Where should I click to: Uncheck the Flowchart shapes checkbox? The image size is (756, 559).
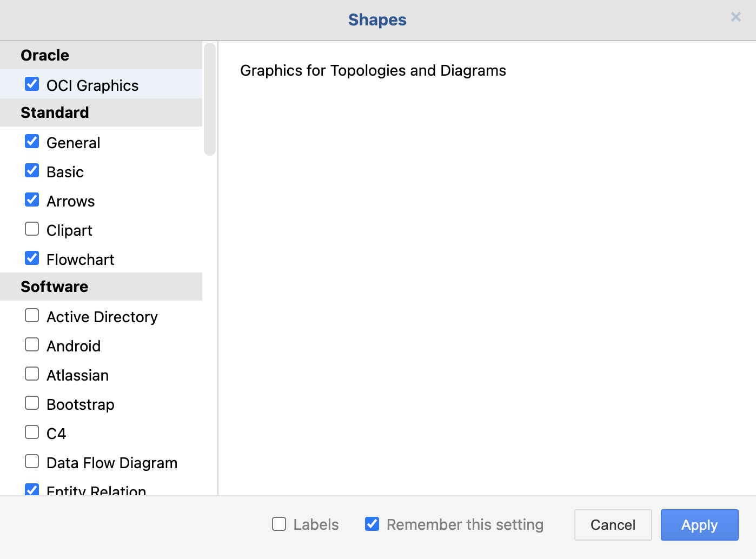[x=32, y=258]
